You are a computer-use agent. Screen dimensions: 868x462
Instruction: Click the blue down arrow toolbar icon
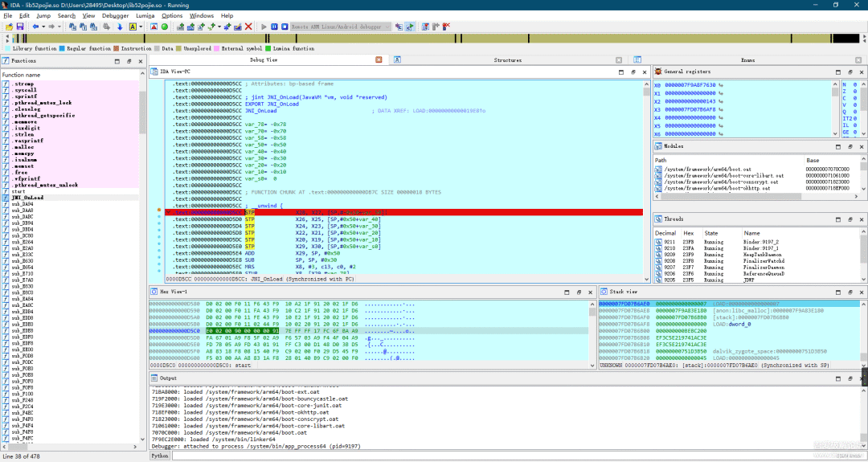pyautogui.click(x=120, y=27)
